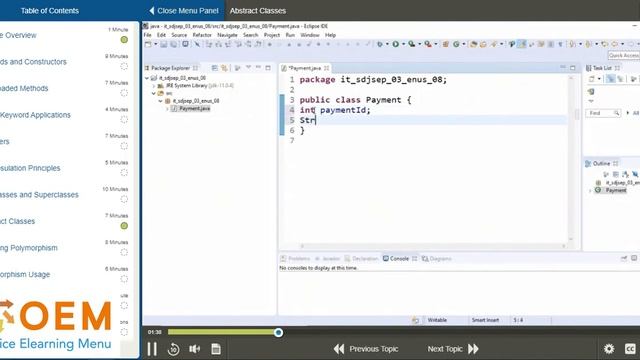Click the rewind 10 seconds player icon

click(173, 349)
